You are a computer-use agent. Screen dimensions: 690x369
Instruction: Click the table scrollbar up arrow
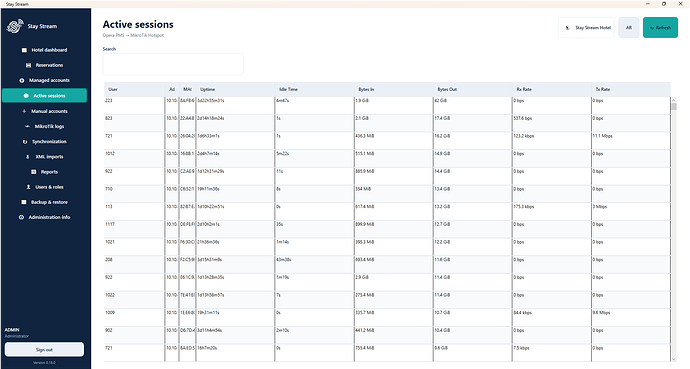[x=674, y=100]
